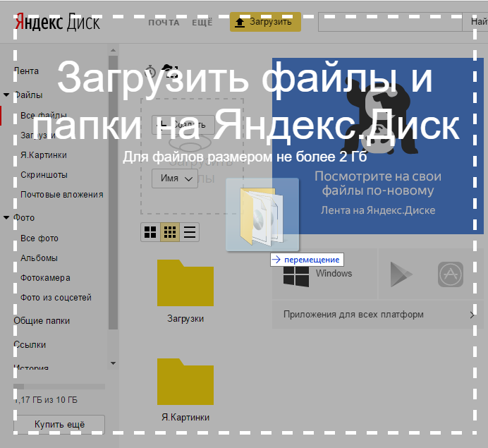Viewport: 488px width, 448px height.
Task: Collapse the Фото section triangle
Action: pos(6,217)
